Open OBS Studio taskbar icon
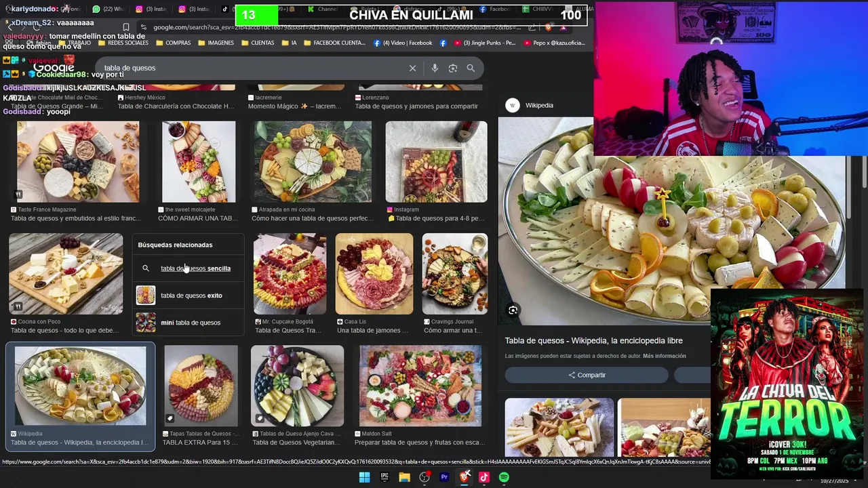 [425, 477]
